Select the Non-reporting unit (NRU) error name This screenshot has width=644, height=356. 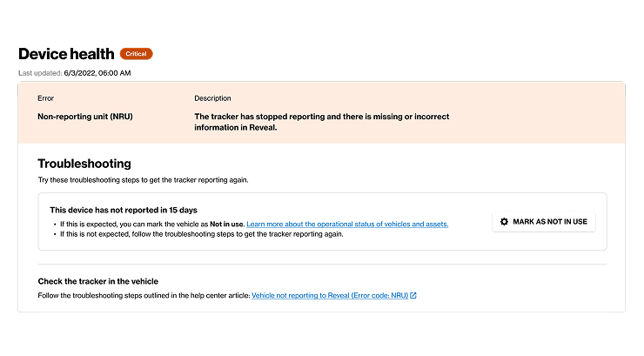pos(85,117)
